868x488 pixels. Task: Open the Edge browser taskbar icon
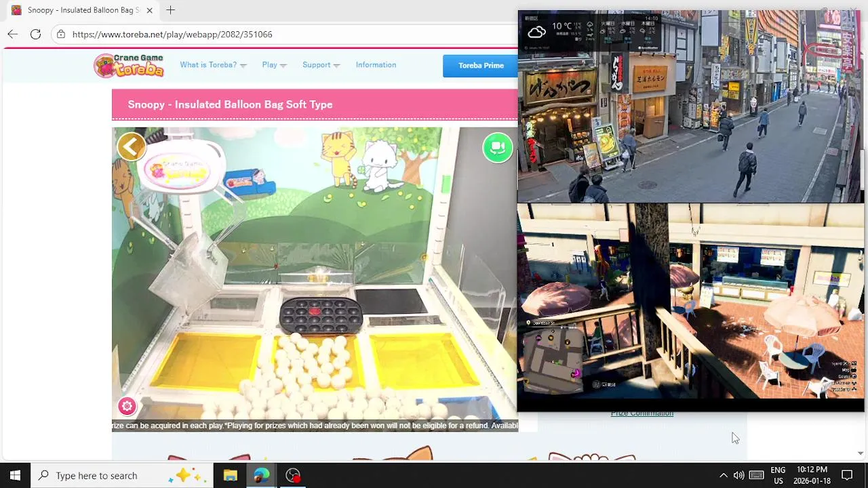point(261,475)
